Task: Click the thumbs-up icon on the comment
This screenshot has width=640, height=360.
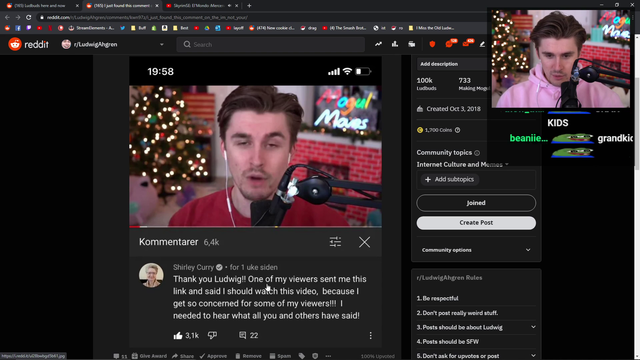Action: 178,336
